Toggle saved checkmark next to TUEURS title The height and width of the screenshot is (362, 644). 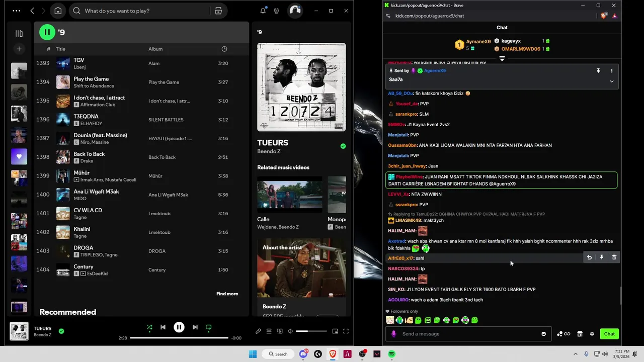point(343,146)
